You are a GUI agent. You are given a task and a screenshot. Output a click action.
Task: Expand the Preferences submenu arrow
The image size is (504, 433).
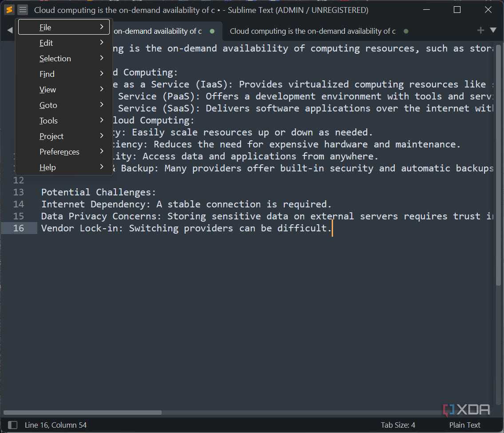pyautogui.click(x=102, y=151)
